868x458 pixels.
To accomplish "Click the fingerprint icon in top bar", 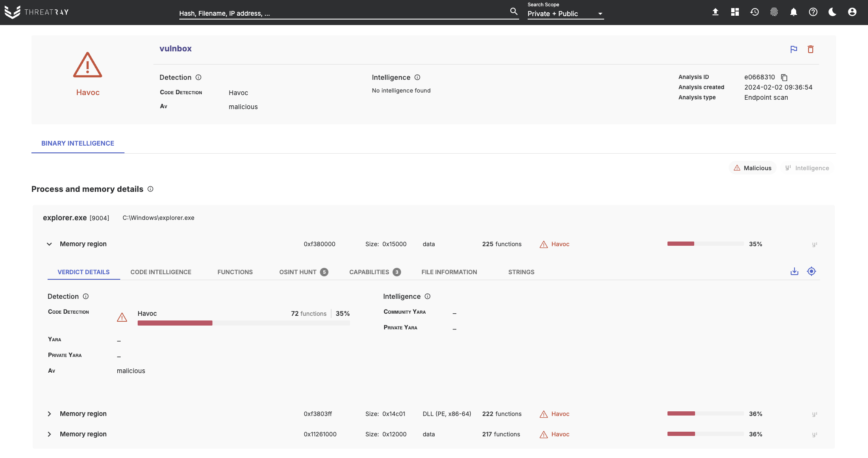I will [x=774, y=12].
